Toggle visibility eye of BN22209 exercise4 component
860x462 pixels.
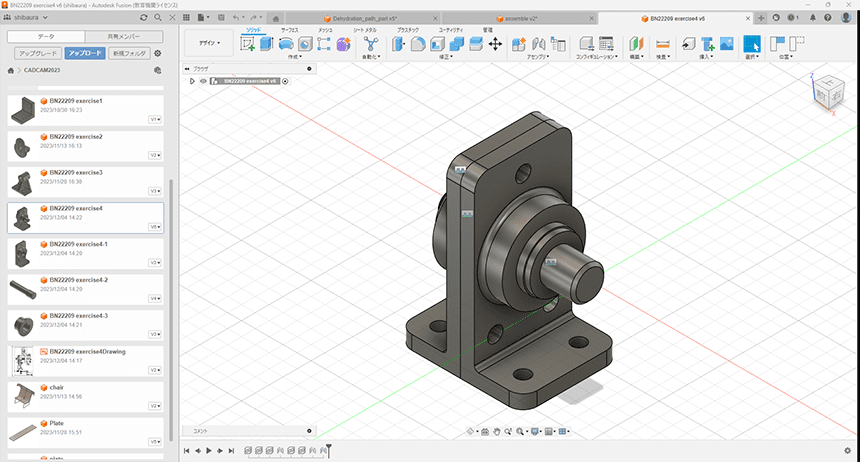tap(203, 81)
